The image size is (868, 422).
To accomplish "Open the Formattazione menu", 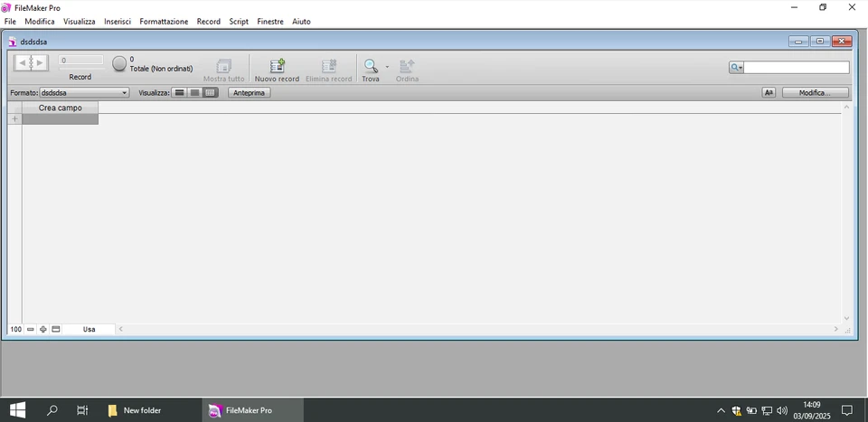I will click(164, 22).
